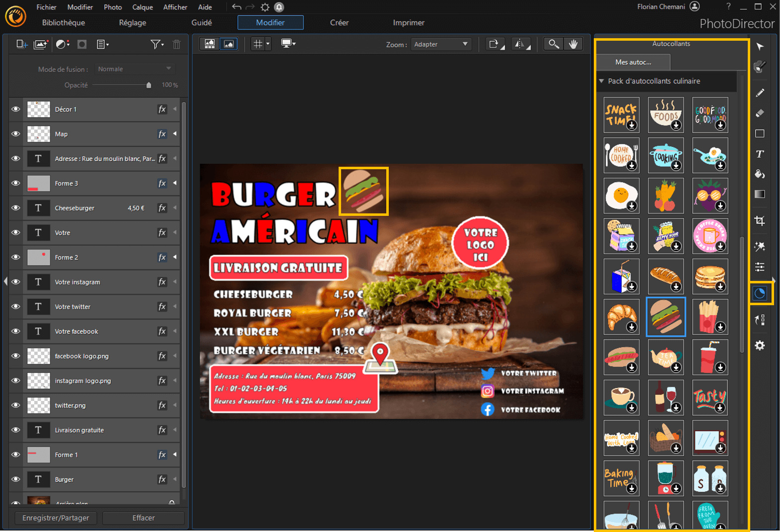780x532 pixels.
Task: Open the Fichier menu
Action: click(46, 7)
